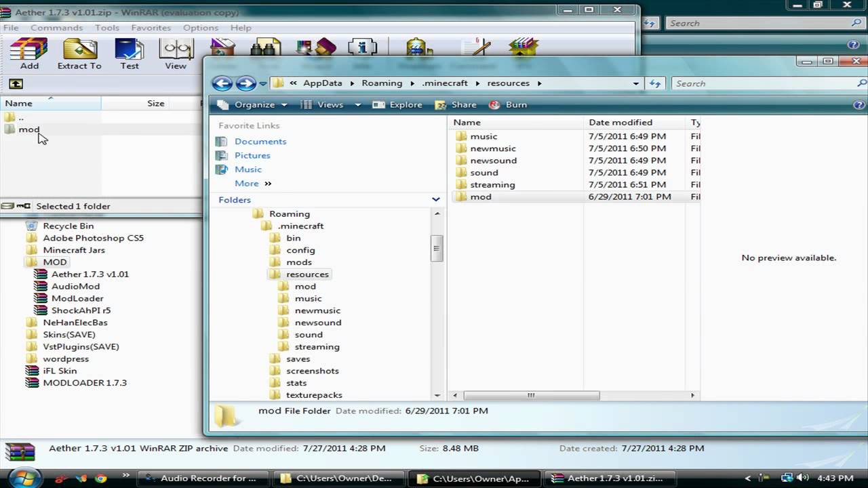Select the bin folder in Folders tree
Viewport: 868px width, 488px height.
(293, 238)
